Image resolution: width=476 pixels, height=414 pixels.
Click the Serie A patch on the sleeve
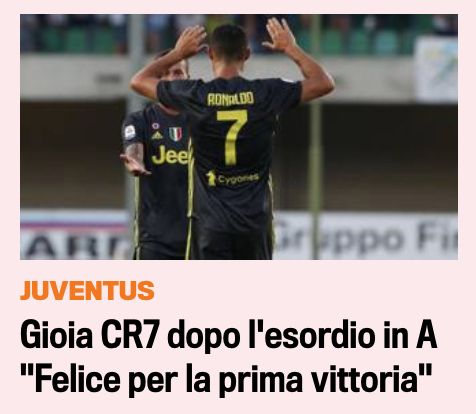pos(130,132)
